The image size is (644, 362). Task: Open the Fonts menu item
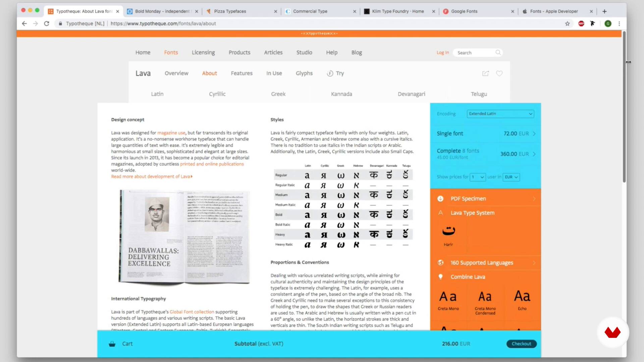click(x=171, y=53)
